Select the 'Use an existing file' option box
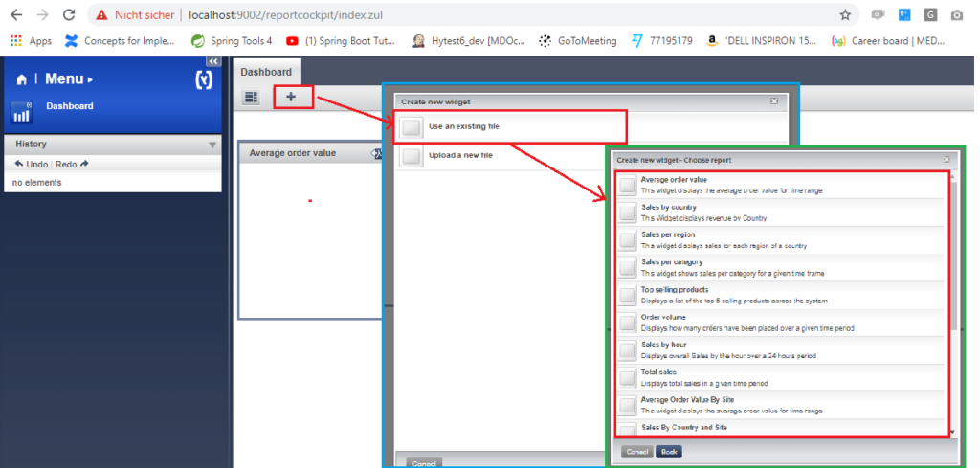980x468 pixels. (412, 127)
